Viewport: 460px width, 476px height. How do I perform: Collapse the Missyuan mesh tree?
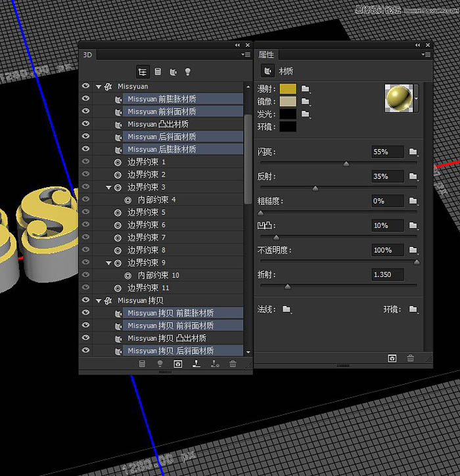(99, 87)
